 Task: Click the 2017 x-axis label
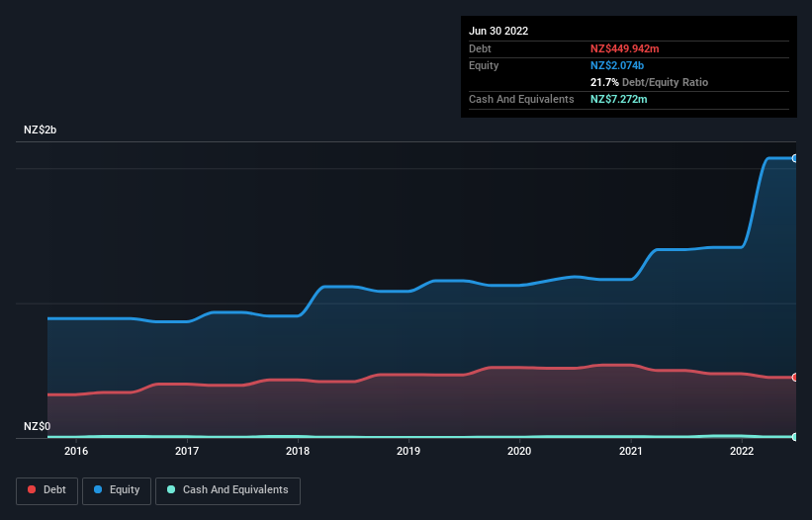tap(187, 451)
